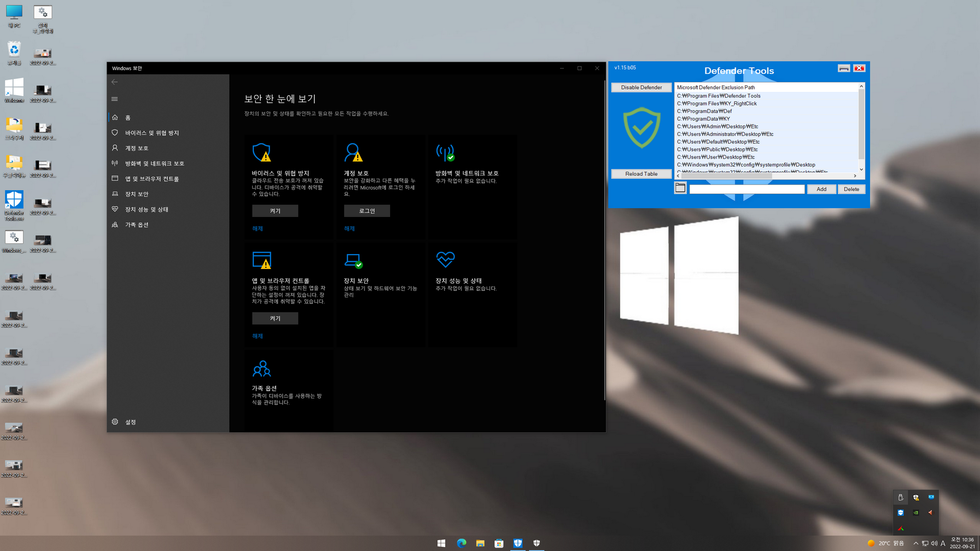Open 홈 in the Windows Security sidebar
The width and height of the screenshot is (980, 551).
tap(168, 118)
